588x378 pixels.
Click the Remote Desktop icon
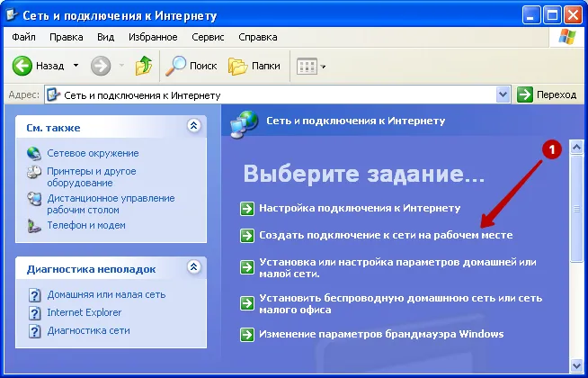(34, 199)
